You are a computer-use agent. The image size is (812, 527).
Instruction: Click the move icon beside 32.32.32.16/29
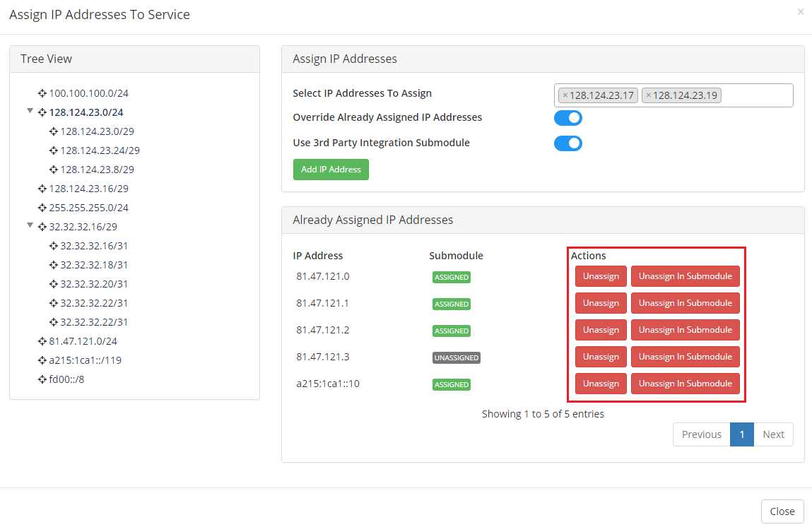point(42,227)
